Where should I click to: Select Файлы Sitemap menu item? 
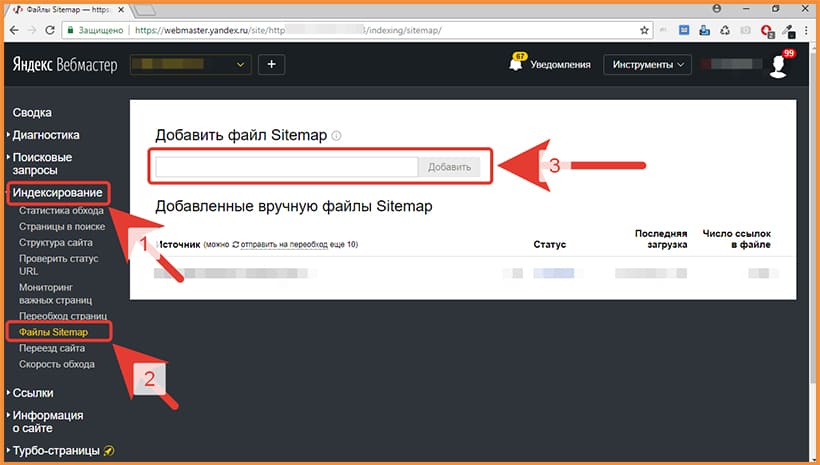[x=53, y=332]
